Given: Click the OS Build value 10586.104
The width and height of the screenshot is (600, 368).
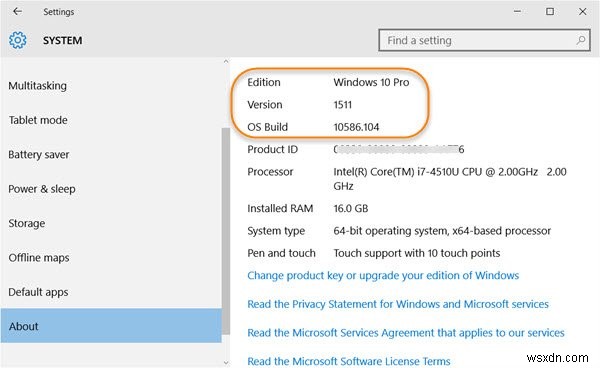Looking at the screenshot, I should click(x=356, y=127).
